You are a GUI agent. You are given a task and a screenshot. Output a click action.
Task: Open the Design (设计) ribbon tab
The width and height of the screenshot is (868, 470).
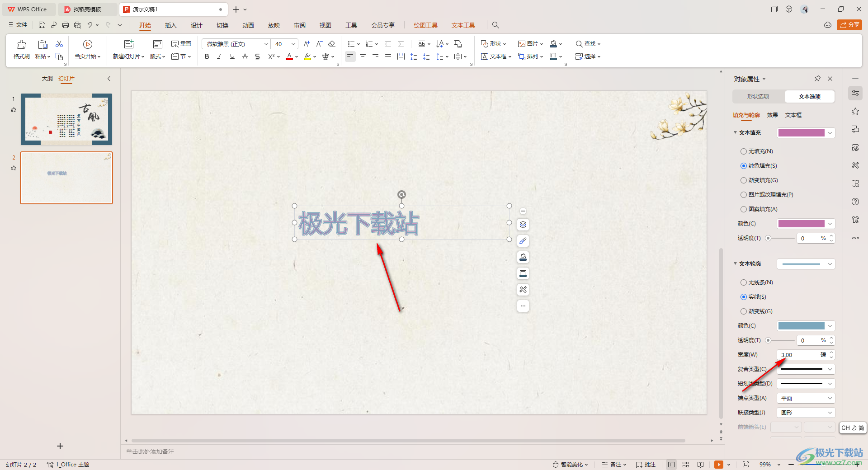pyautogui.click(x=196, y=25)
